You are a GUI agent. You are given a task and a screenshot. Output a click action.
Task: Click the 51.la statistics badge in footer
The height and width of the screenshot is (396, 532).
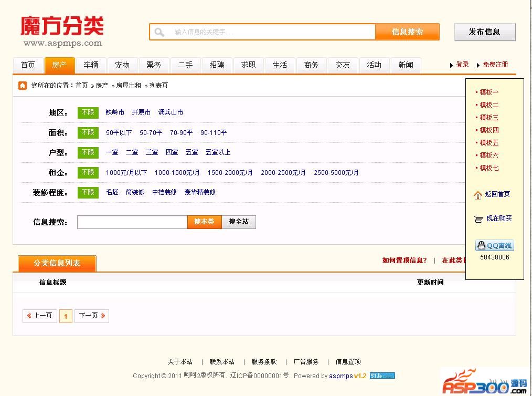pos(382,376)
